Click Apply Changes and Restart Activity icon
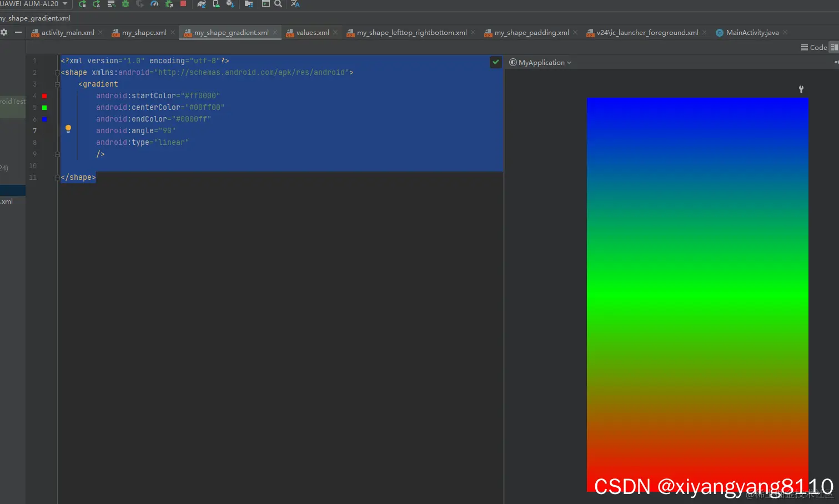This screenshot has height=504, width=839. coord(82,4)
